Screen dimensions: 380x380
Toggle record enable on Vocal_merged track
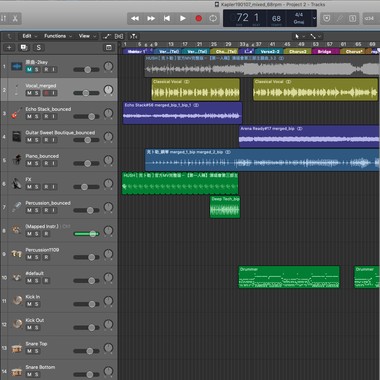click(x=46, y=93)
